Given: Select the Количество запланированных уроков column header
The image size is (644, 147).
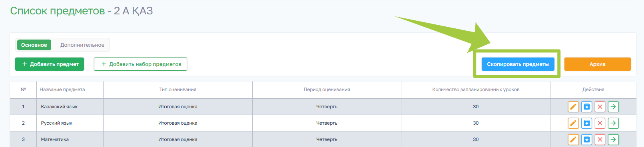Looking at the screenshot, I should [476, 89].
